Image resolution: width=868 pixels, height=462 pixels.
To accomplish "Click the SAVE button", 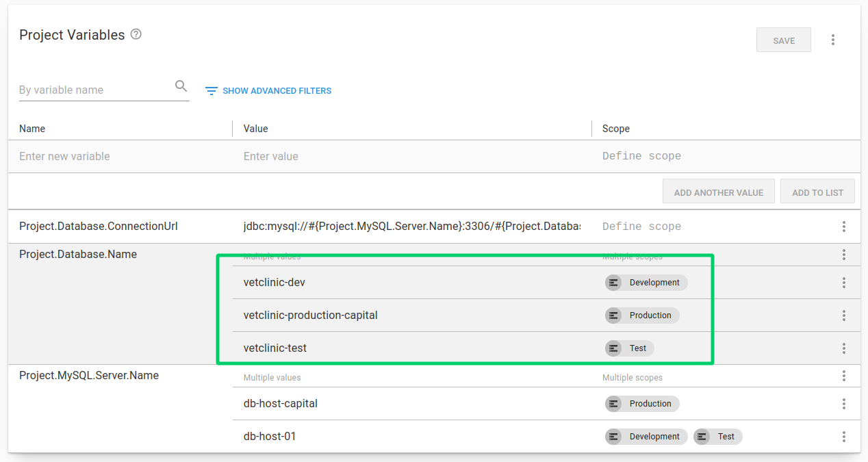I will 783,40.
